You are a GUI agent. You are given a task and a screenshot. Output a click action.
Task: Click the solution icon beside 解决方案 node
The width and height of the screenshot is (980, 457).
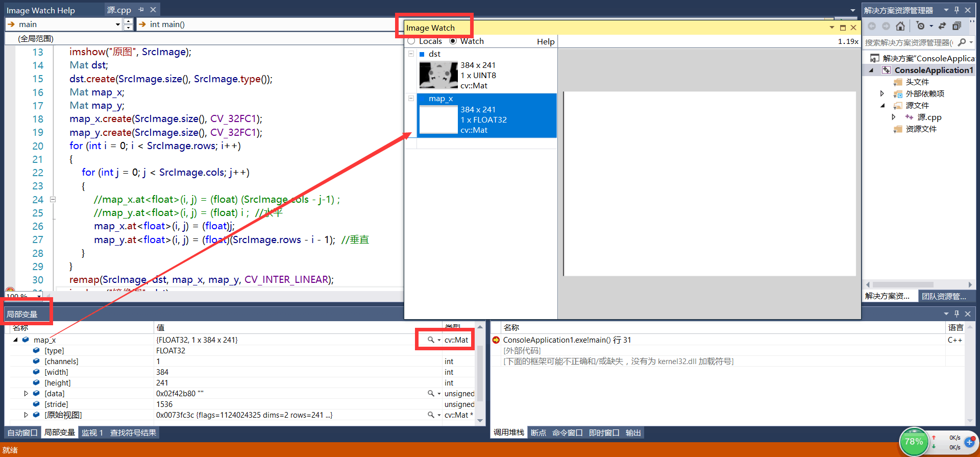click(875, 58)
